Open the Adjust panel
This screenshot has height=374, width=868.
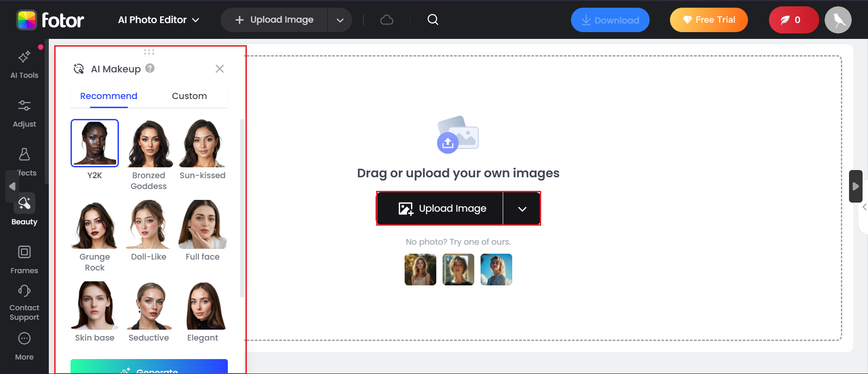24,114
